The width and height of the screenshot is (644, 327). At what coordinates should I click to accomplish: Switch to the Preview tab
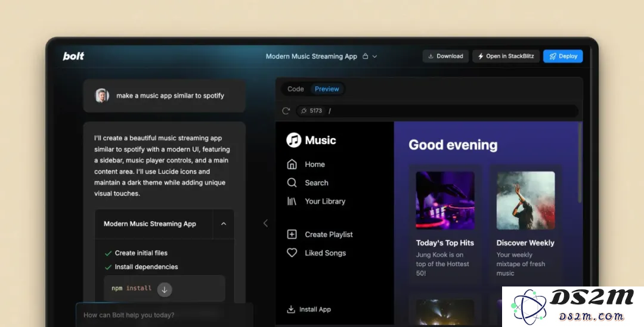(327, 89)
